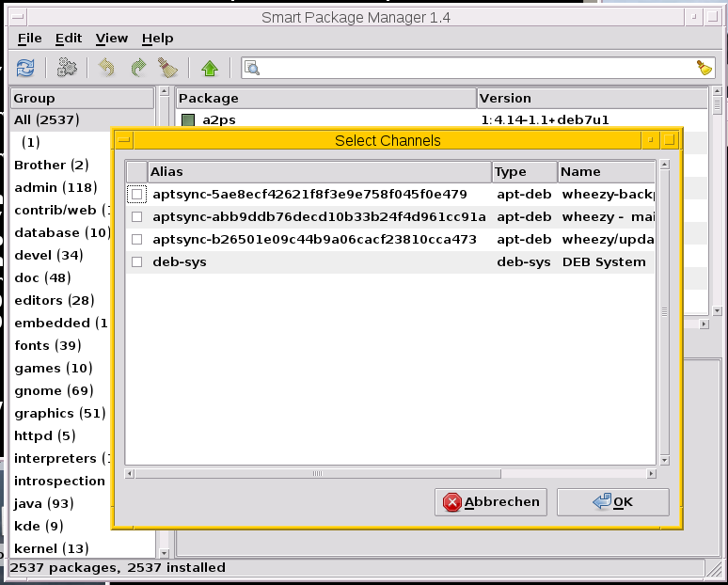This screenshot has height=585, width=728.
Task: Check the deb-sys channel checkbox
Action: pyautogui.click(x=137, y=262)
